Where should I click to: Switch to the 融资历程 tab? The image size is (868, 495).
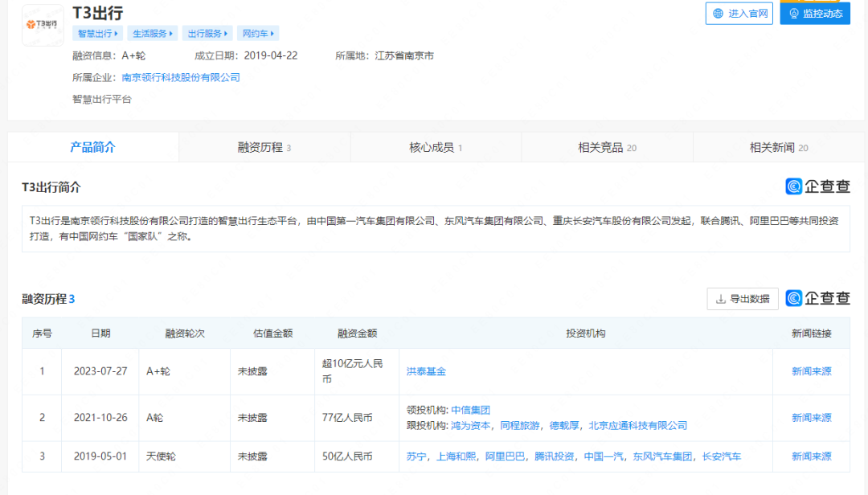click(x=264, y=147)
